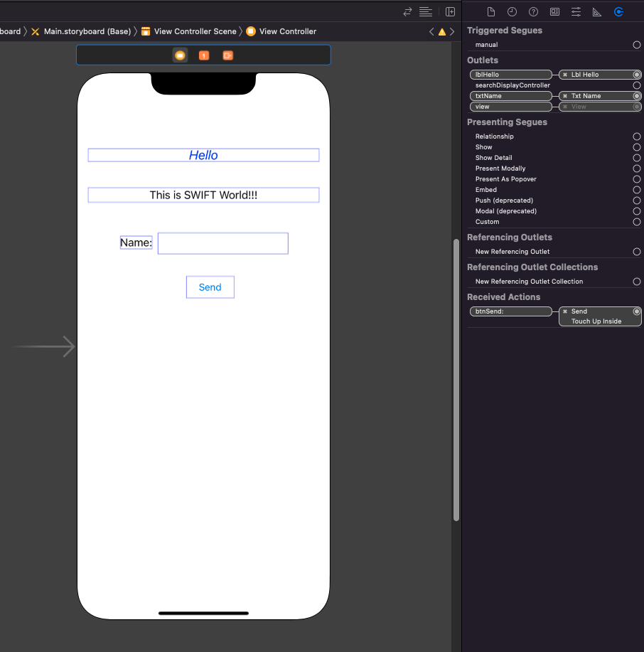The width and height of the screenshot is (644, 652).
Task: Open the Quick Help inspector
Action: [534, 11]
